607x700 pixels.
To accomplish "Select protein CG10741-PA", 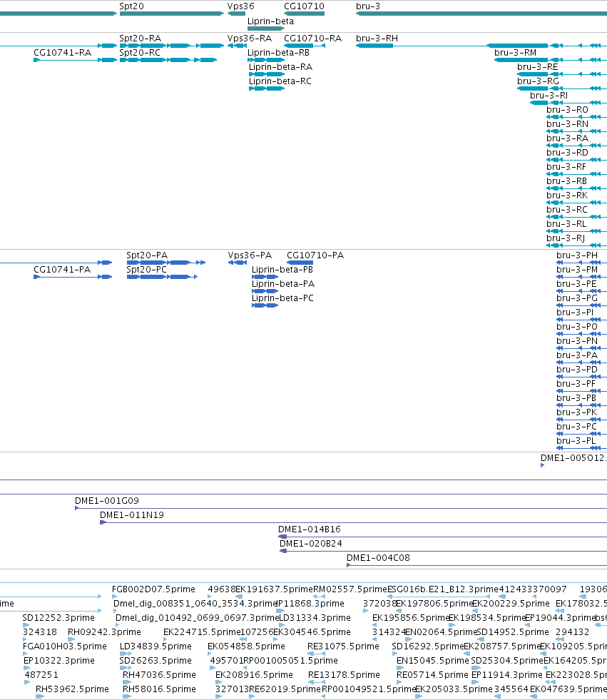I will [x=73, y=277].
